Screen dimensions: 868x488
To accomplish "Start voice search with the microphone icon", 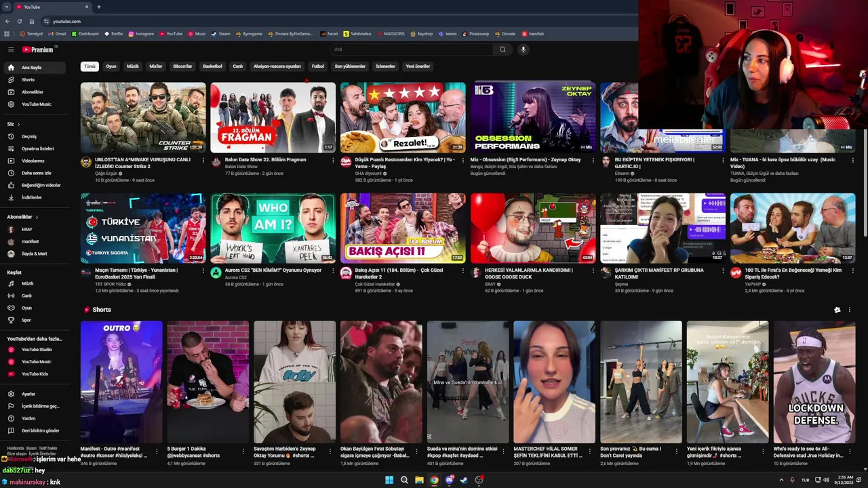I will point(523,49).
